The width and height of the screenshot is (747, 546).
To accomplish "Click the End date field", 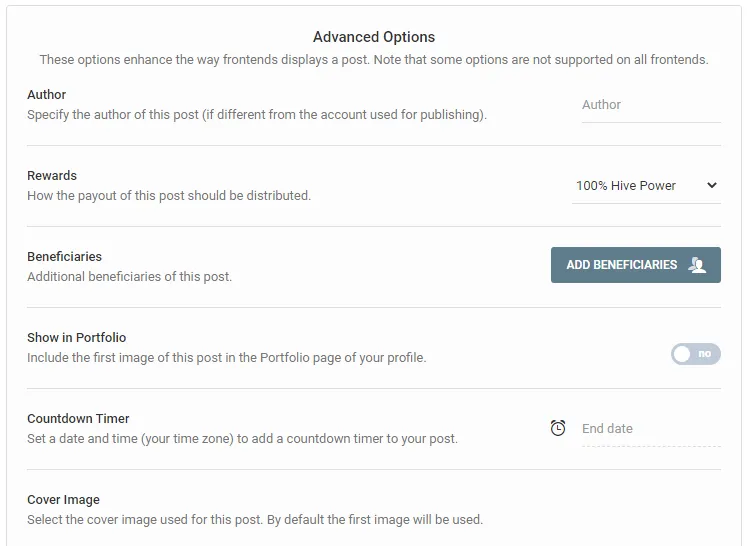I will 651,429.
